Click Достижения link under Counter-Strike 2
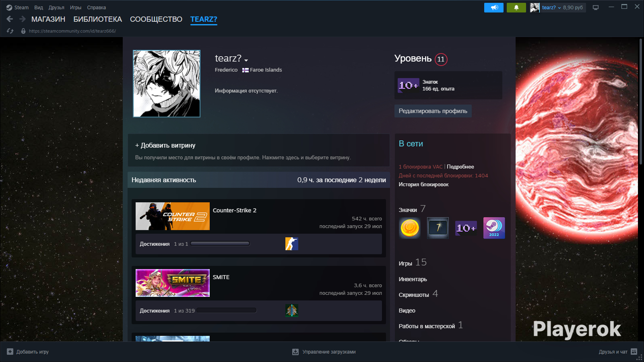Screen dimensions: 644x362 [155, 244]
